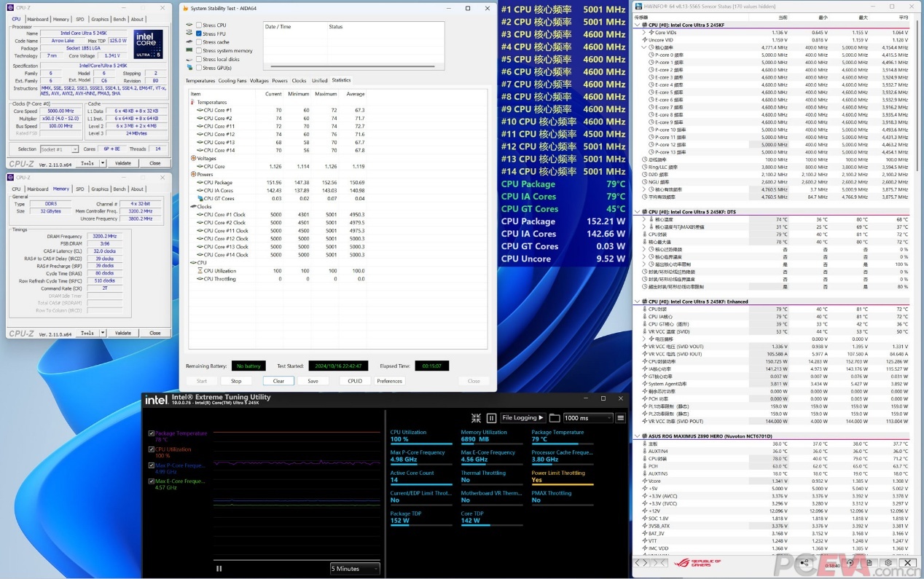The width and height of the screenshot is (924, 579).
Task: Click the Stop button in AIDA64
Action: pyautogui.click(x=236, y=381)
